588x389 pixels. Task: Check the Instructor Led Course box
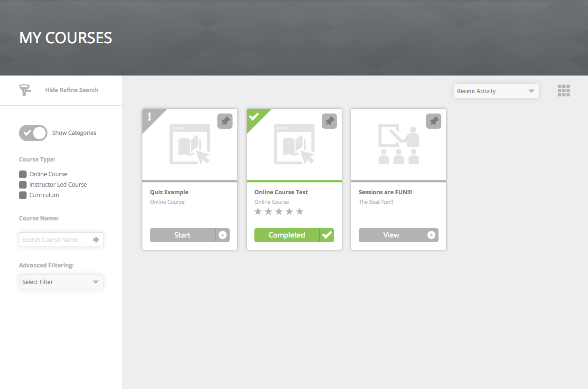pyautogui.click(x=23, y=185)
